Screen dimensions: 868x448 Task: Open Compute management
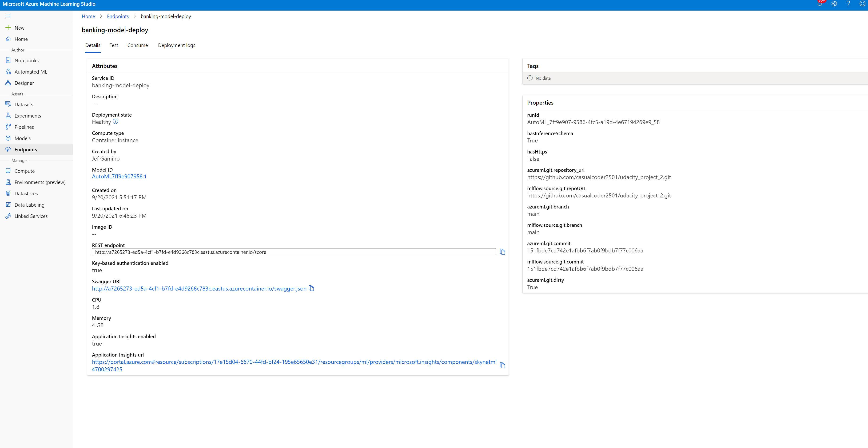25,171
